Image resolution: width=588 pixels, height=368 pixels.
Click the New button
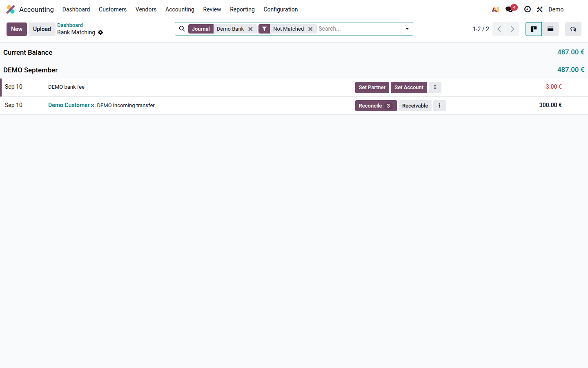(17, 29)
